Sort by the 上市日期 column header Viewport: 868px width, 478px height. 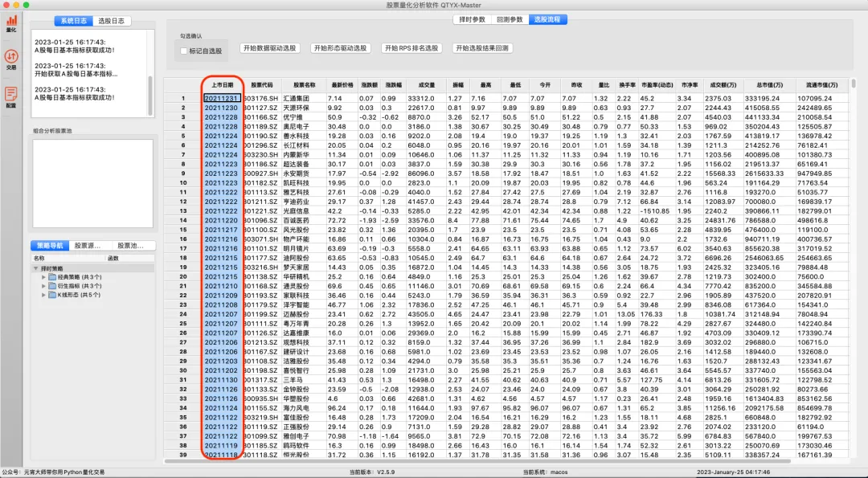222,85
